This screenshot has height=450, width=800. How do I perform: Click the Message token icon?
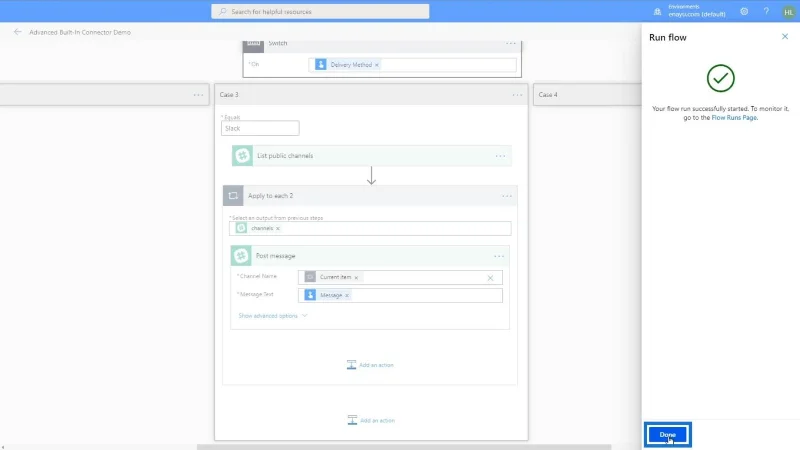click(310, 295)
